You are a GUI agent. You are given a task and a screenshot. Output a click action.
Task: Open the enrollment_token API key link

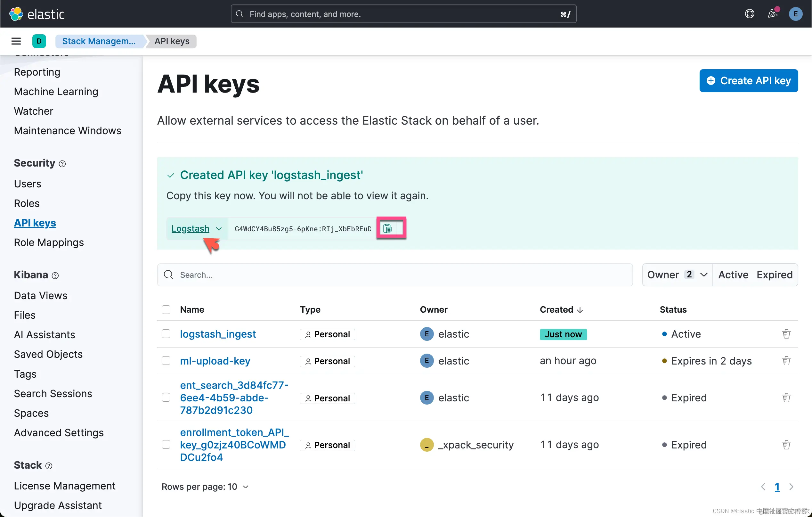[234, 445]
